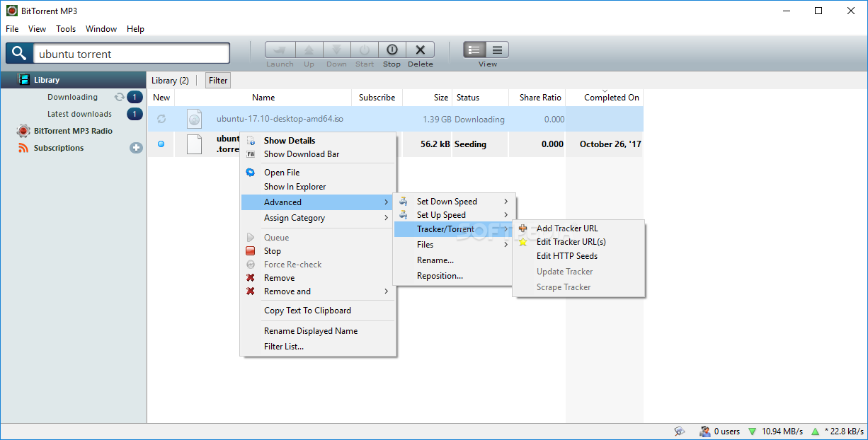Open BitTorrent MP3 Radio icon in sidebar
Image resolution: width=868 pixels, height=440 pixels.
23,131
